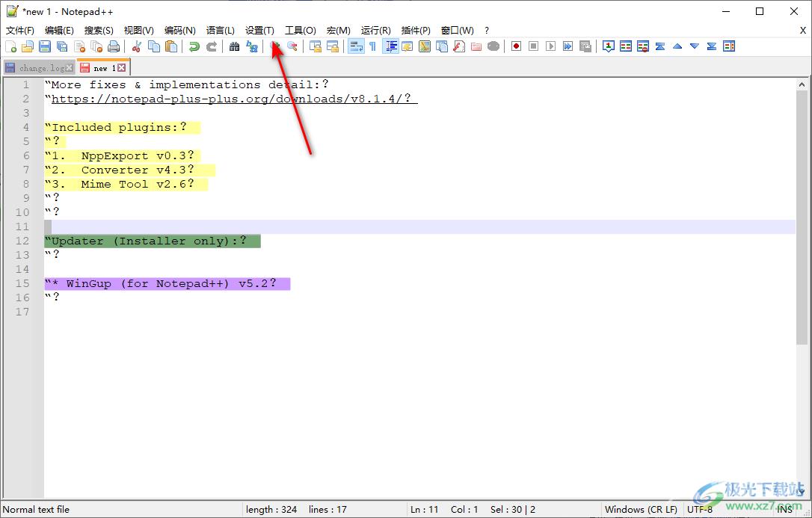
Task: Expand the 设置(T) menu
Action: click(259, 31)
